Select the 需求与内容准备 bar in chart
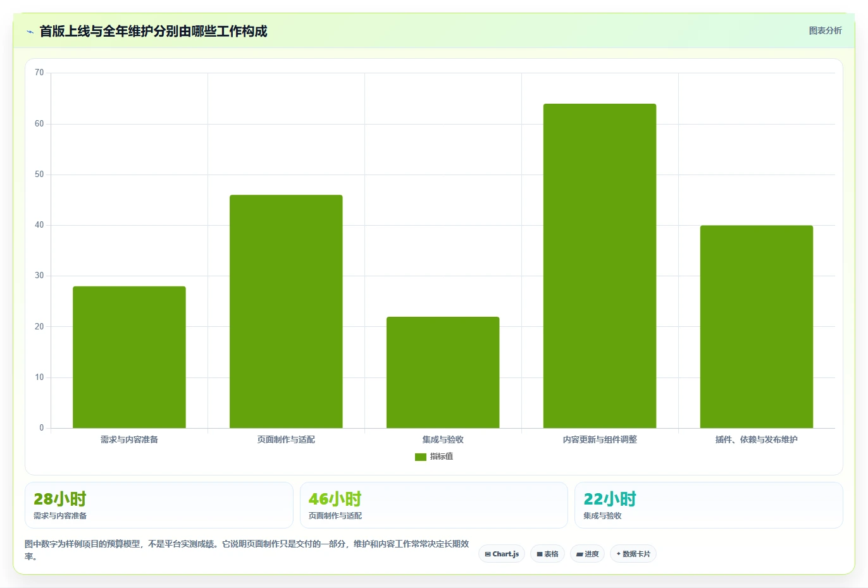The width and height of the screenshot is (868, 588). click(129, 357)
